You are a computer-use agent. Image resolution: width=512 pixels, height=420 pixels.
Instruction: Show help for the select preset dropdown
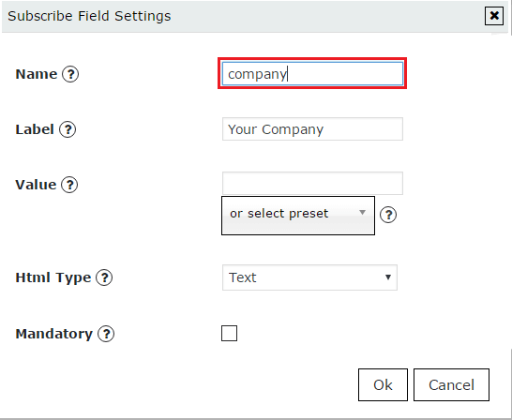coord(388,215)
